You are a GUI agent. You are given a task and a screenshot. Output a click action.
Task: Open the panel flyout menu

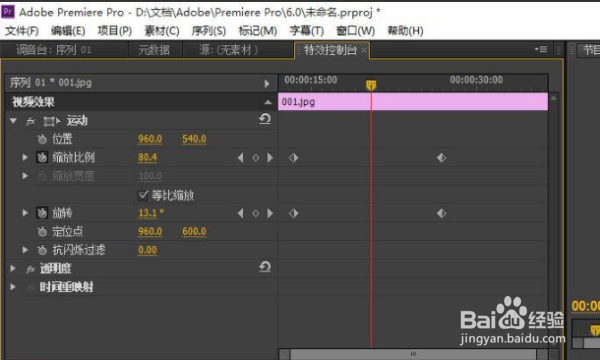tap(541, 49)
